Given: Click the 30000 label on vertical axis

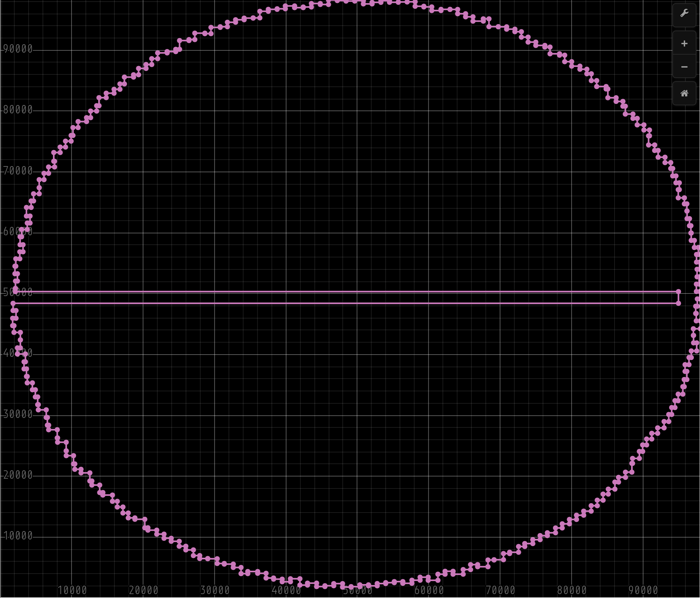Looking at the screenshot, I should point(18,414).
